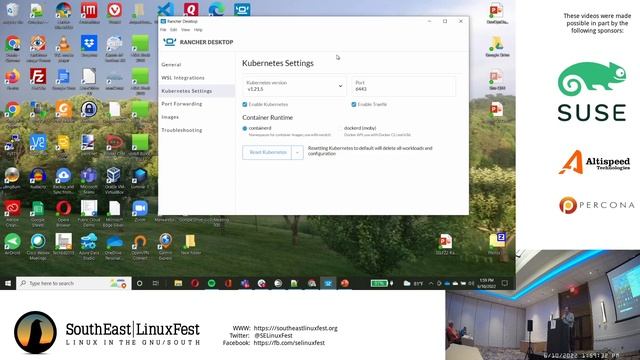Go to the General section
640x360 pixels.
pos(171,64)
